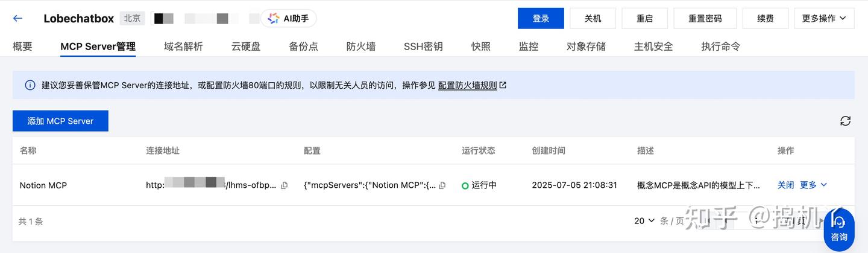
Task: Click the 重启 restart button
Action: click(x=645, y=18)
